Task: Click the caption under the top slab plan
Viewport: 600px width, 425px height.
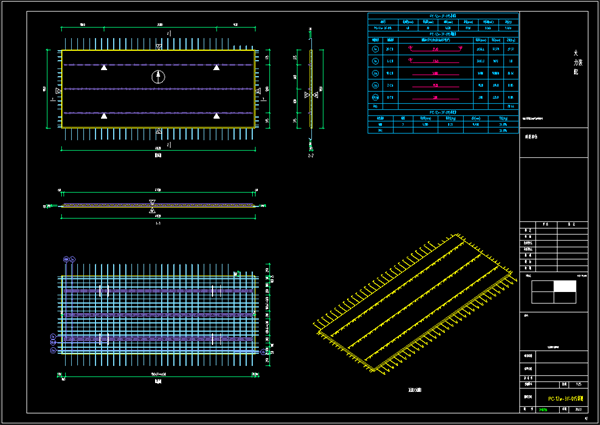Action: pos(158,155)
